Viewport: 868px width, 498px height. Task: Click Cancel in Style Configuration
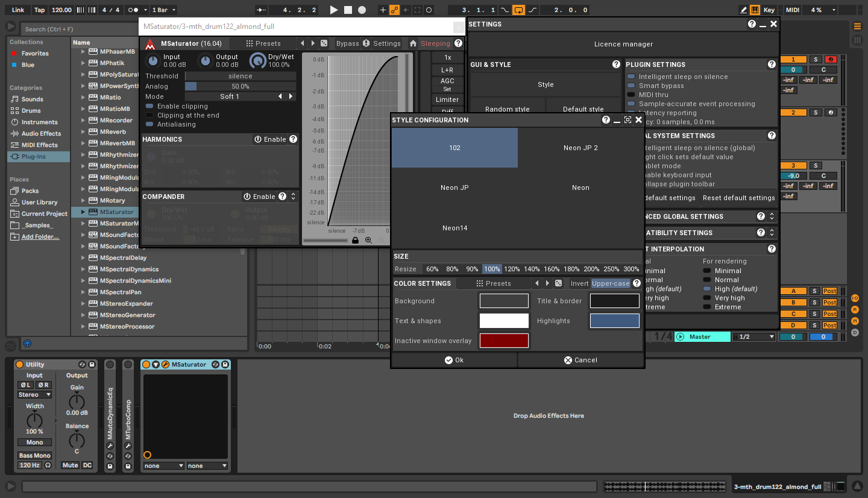point(580,360)
